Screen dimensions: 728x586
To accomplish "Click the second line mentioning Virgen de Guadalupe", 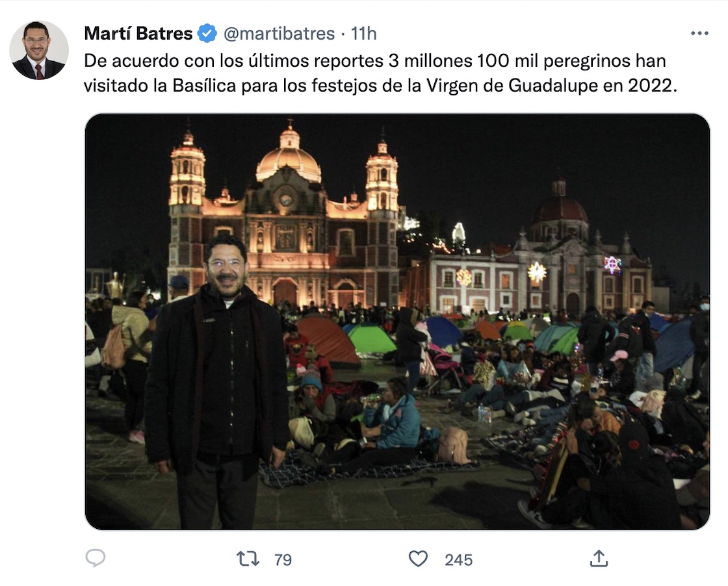I will (x=380, y=86).
